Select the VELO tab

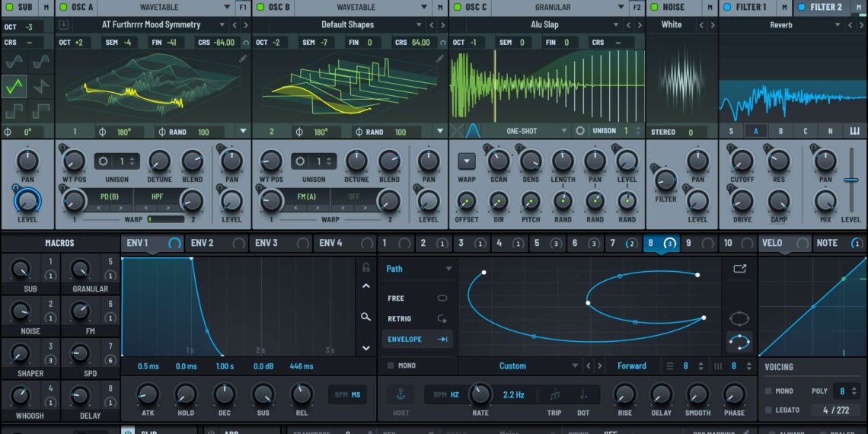click(772, 243)
